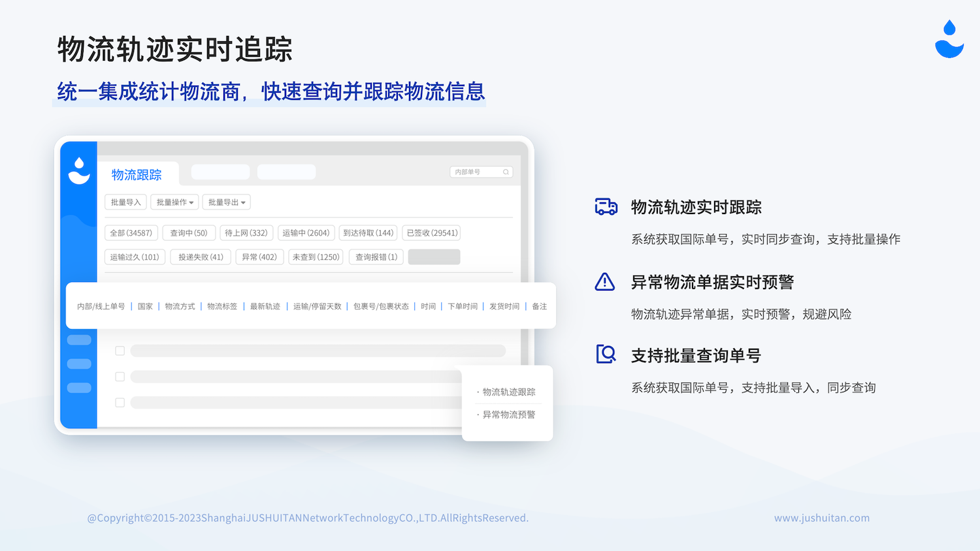
Task: Open the www.jushuitan.com link
Action: click(x=822, y=518)
